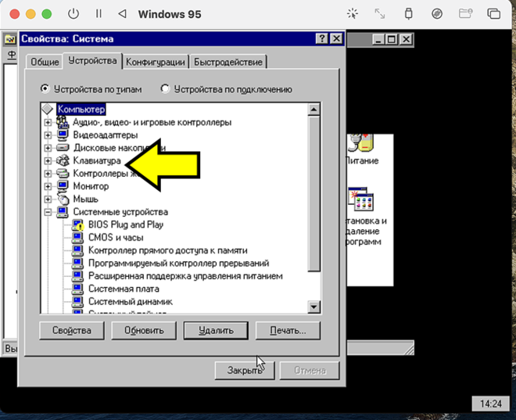
Task: Open the Конфигурации tab
Action: pyautogui.click(x=156, y=62)
